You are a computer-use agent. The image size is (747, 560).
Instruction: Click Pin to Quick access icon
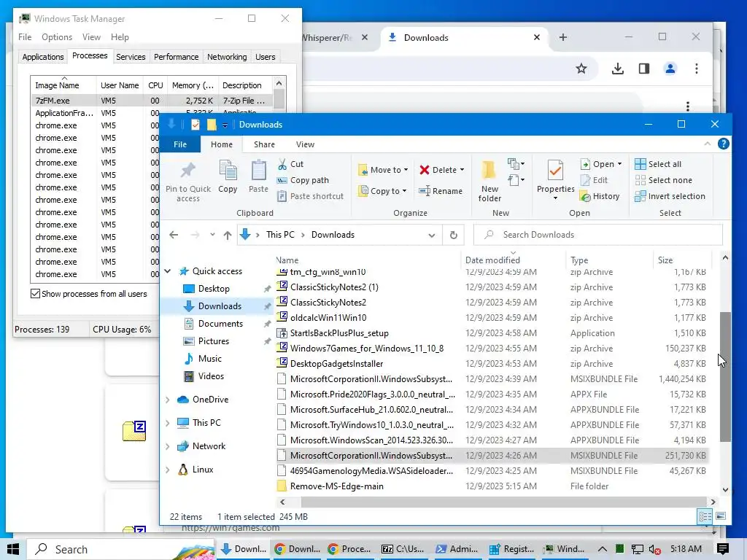click(x=187, y=171)
